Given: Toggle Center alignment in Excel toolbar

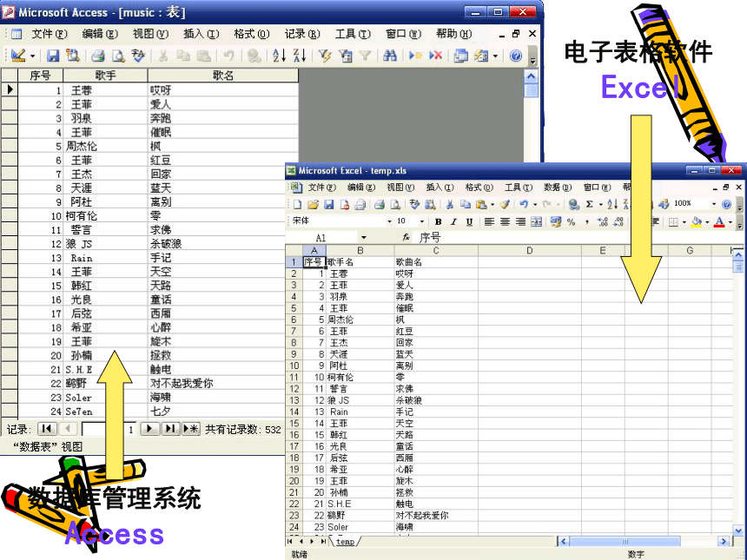Looking at the screenshot, I should point(505,222).
